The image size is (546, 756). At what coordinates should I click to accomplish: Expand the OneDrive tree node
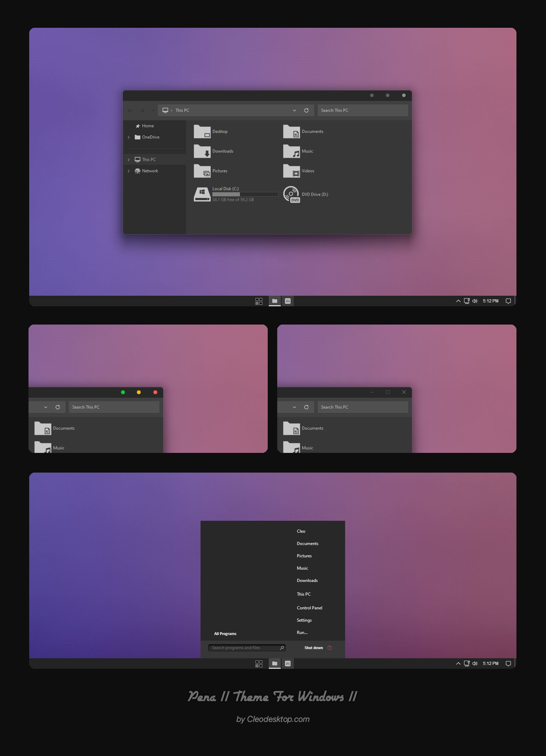coord(129,137)
